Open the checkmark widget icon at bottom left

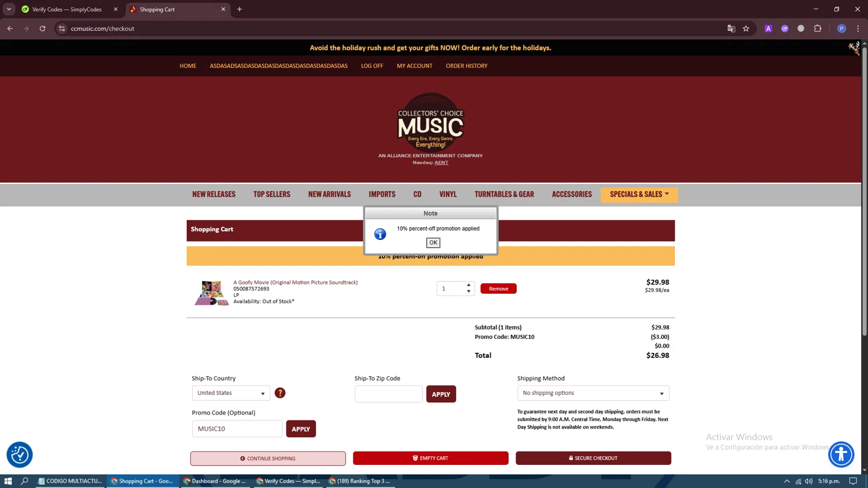[x=20, y=455]
